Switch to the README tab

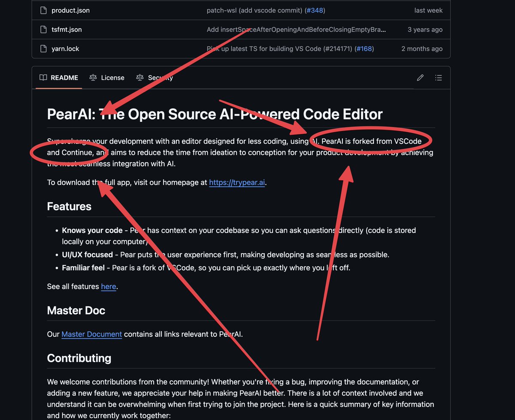59,78
